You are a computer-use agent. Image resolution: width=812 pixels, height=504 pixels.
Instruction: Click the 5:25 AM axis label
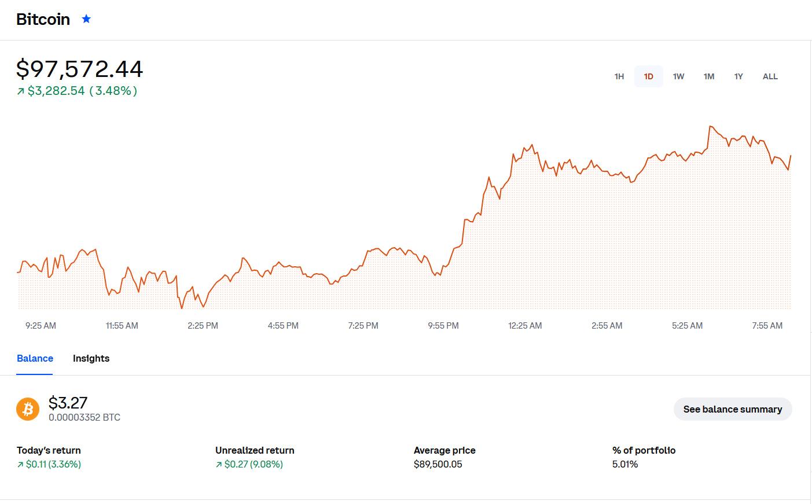pos(687,326)
